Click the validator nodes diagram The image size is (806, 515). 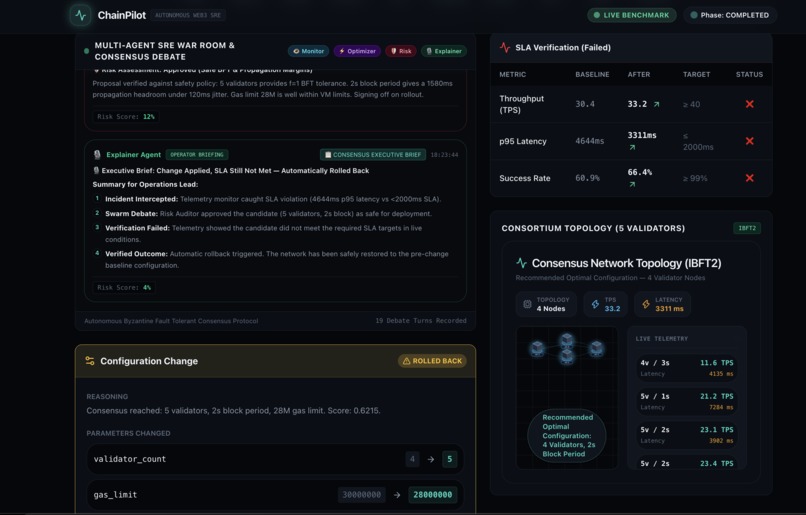pyautogui.click(x=566, y=348)
